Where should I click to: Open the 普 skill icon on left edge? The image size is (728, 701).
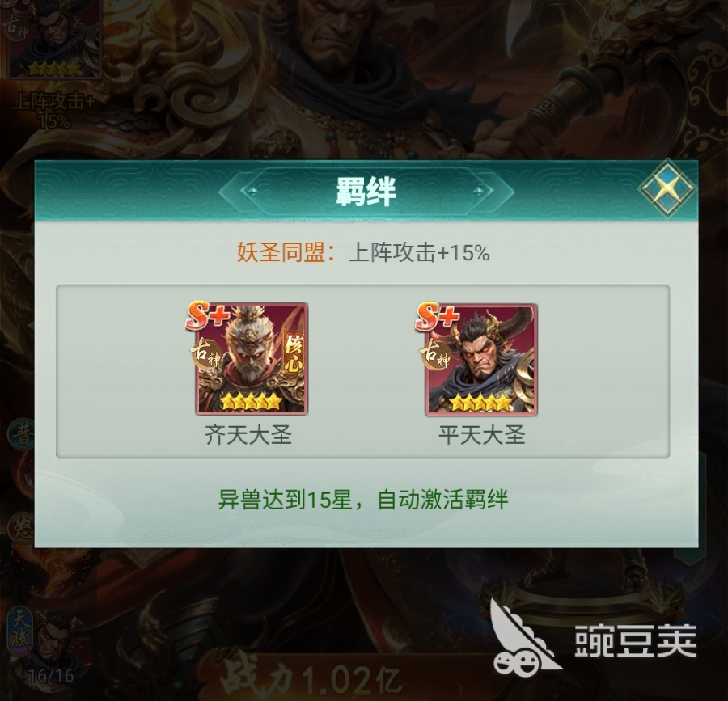point(22,435)
